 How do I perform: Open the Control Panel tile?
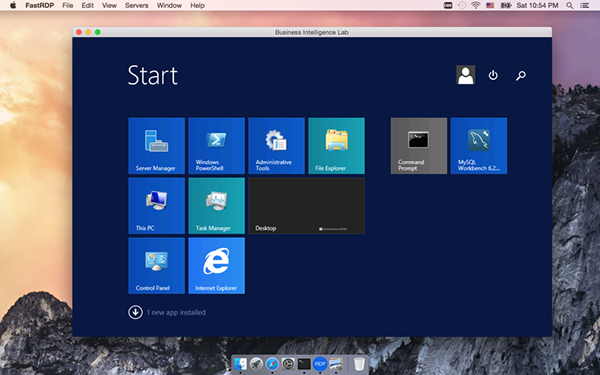tap(157, 266)
